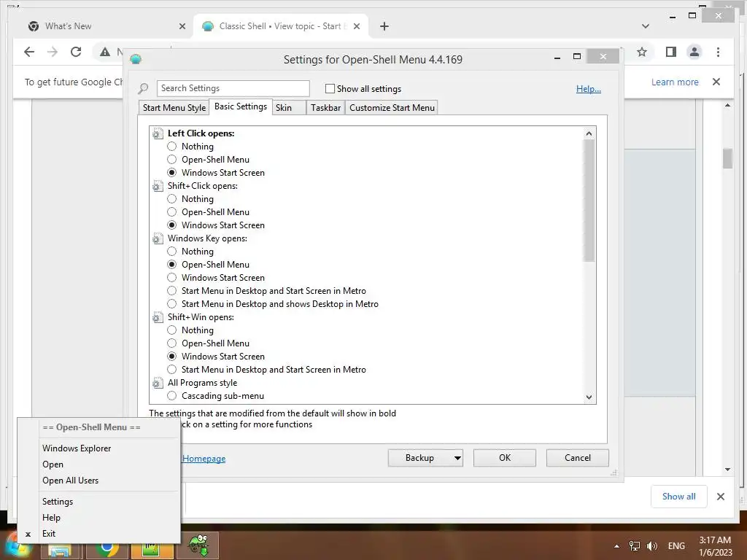Open the network tray icon
Image resolution: width=747 pixels, height=560 pixels.
click(x=635, y=545)
